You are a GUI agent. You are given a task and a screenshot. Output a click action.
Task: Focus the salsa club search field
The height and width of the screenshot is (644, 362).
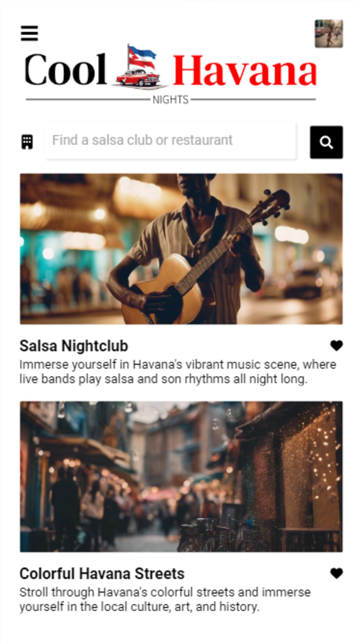coord(171,140)
